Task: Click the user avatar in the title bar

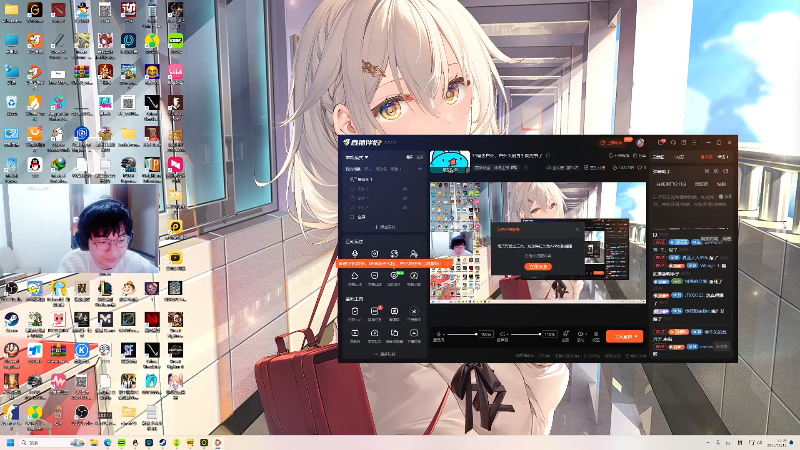Action: pos(640,142)
